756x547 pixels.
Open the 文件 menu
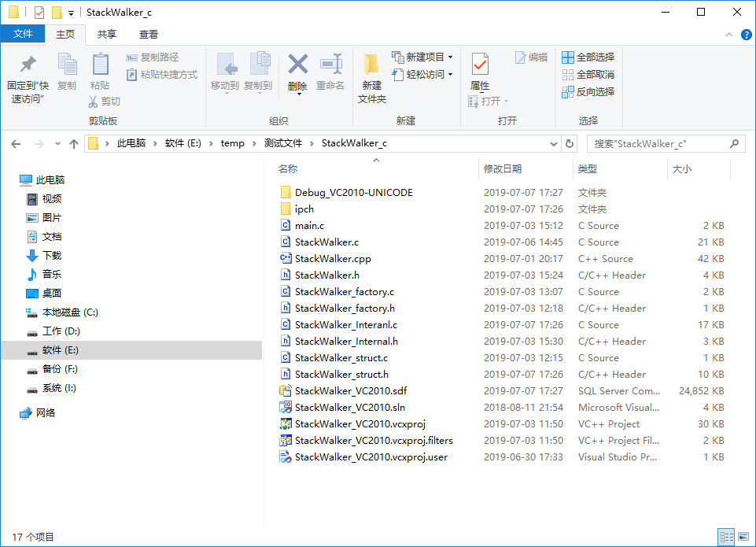[24, 34]
